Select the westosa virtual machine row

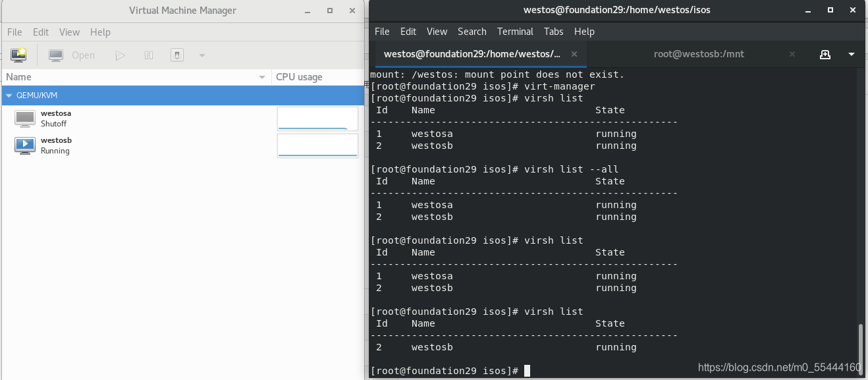[182, 119]
